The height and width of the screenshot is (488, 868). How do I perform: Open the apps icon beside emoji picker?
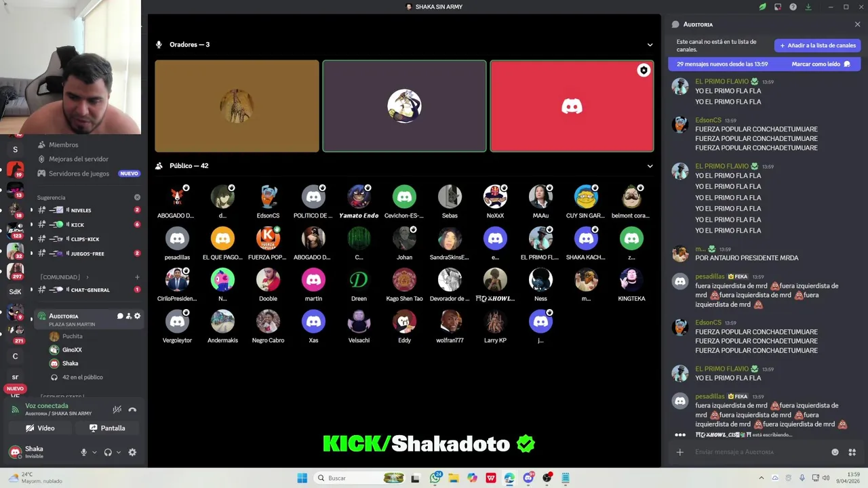tap(852, 452)
